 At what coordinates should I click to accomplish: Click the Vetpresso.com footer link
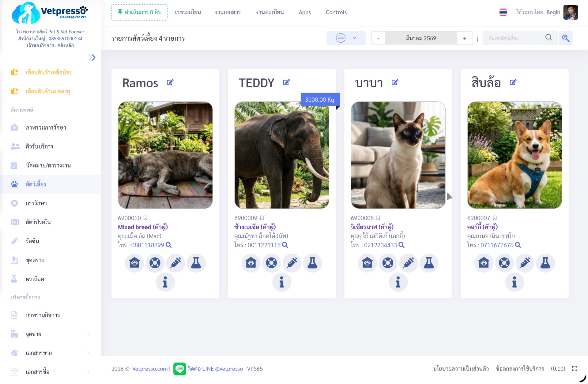click(x=149, y=369)
